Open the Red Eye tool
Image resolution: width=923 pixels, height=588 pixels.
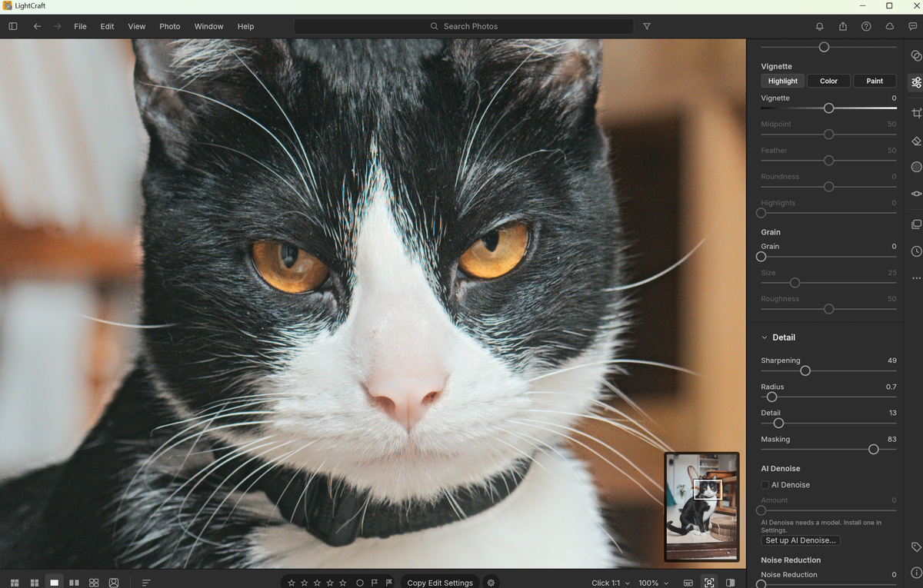pos(916,194)
